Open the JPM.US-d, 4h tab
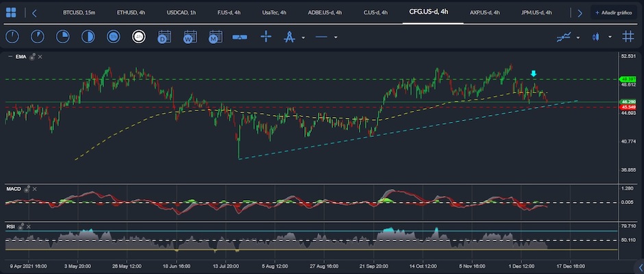This screenshot has height=274, width=644. click(x=536, y=13)
